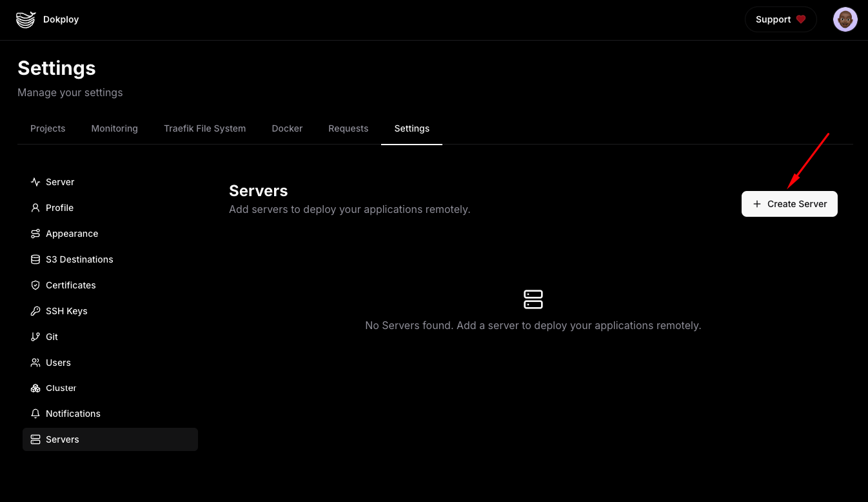Click the Server activity pulse icon
Image resolution: width=868 pixels, height=502 pixels.
35,182
